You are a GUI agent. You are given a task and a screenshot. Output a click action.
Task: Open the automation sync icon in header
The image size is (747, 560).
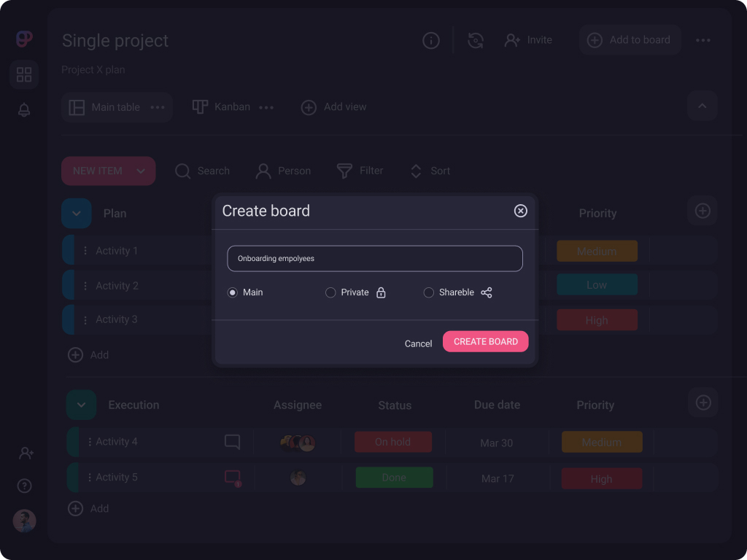pos(476,41)
